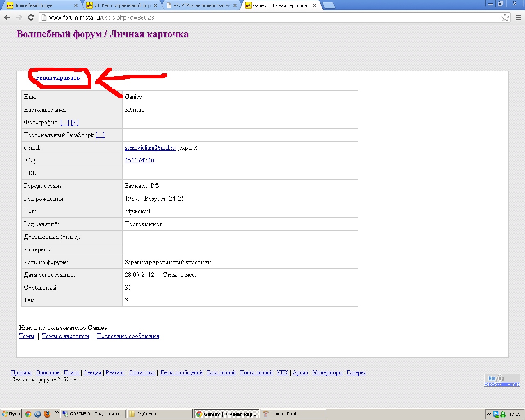Bookmark this page with the star icon

[505, 17]
